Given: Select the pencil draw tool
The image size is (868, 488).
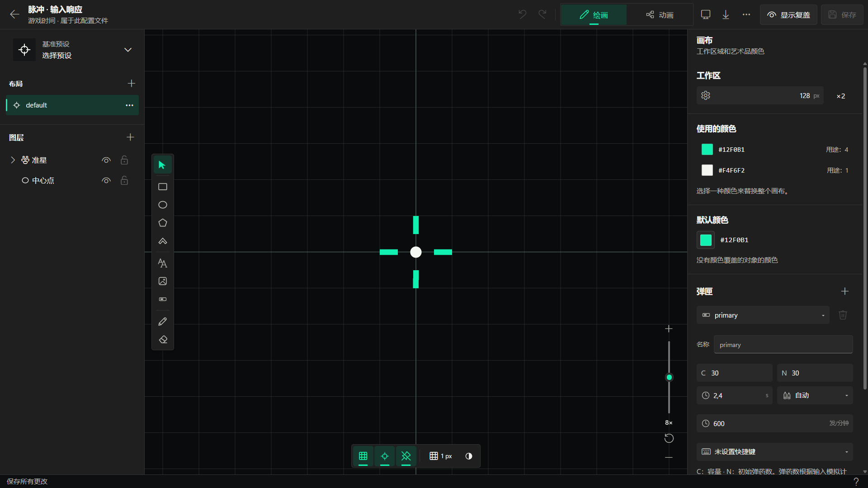Looking at the screenshot, I should point(163,321).
